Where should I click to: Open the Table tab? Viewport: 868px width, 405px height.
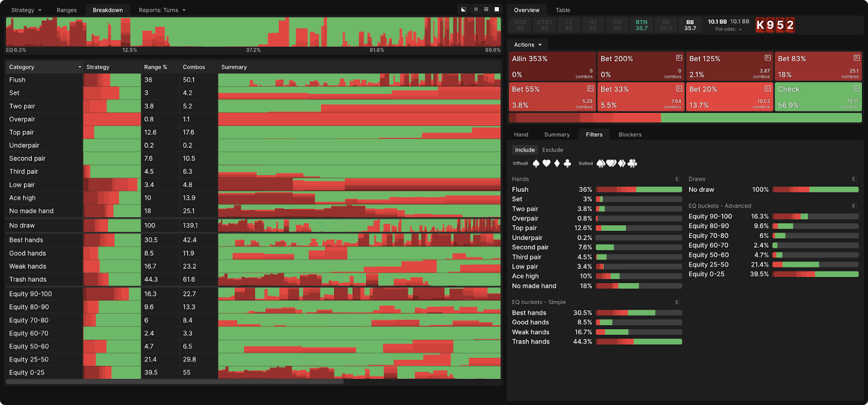coord(563,10)
